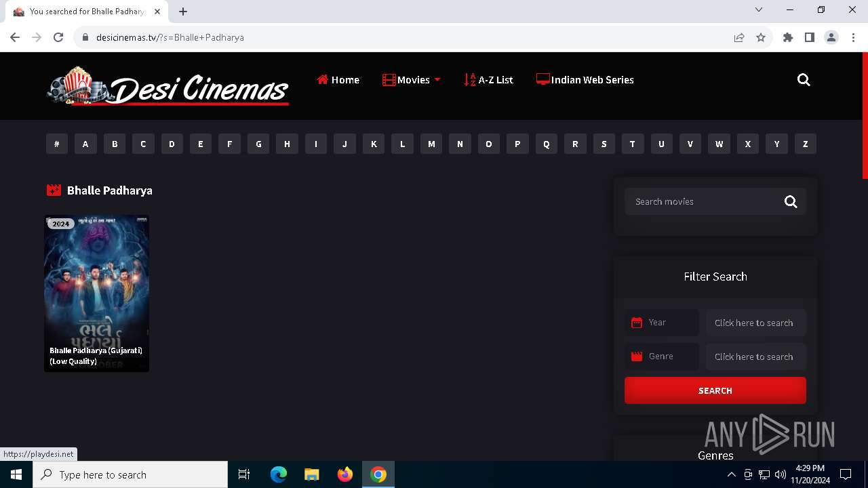The width and height of the screenshot is (868, 488).
Task: Expand the Movies dropdown menu
Action: [412, 80]
